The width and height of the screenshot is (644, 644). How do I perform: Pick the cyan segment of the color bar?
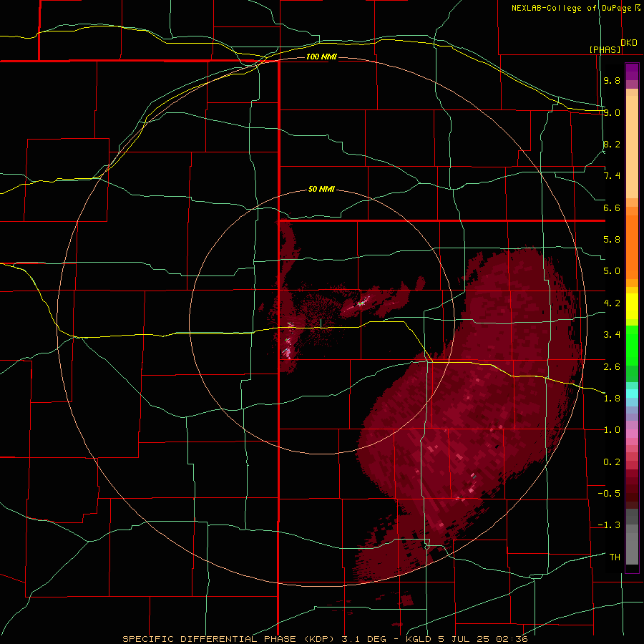632,394
